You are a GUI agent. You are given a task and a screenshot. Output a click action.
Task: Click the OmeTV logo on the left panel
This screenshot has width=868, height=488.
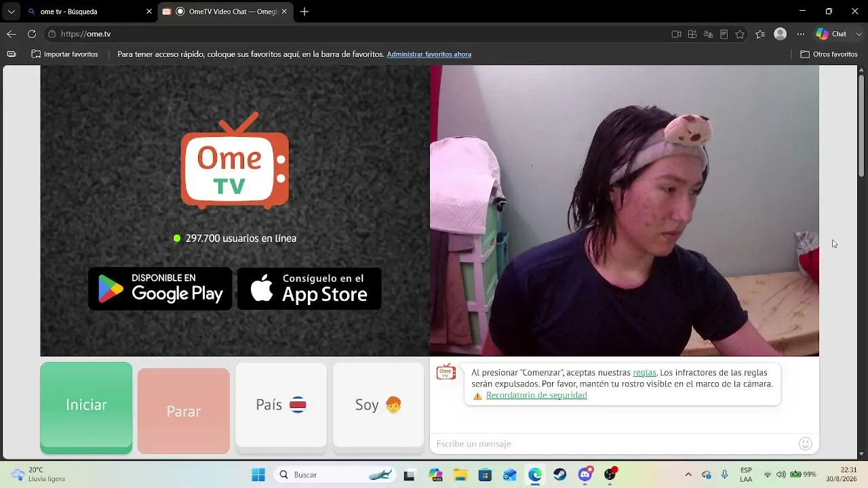235,161
